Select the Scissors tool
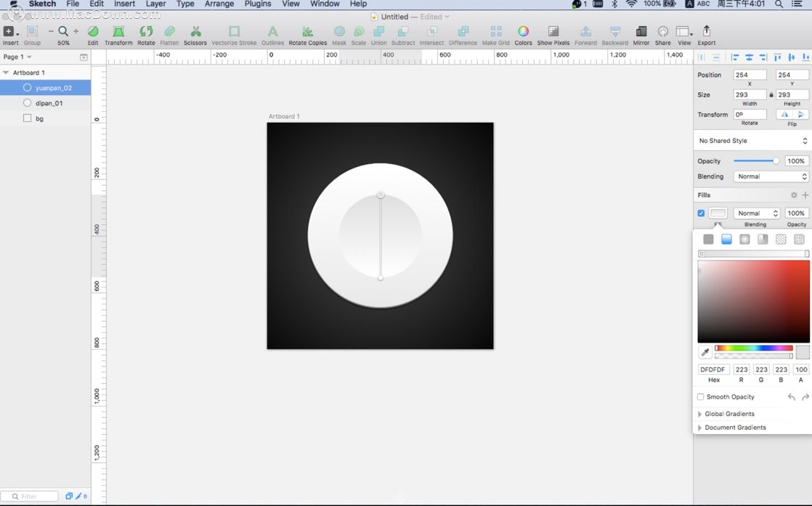The image size is (812, 506). tap(195, 32)
